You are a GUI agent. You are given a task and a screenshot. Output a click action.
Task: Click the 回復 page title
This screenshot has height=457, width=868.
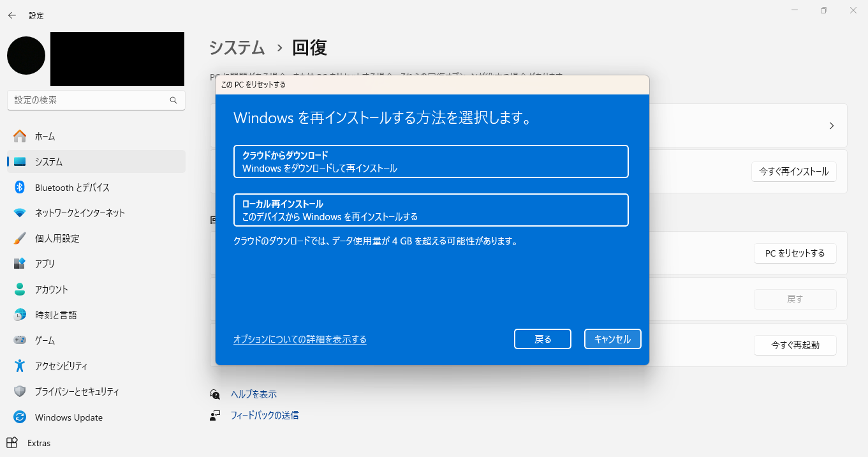[x=309, y=47]
